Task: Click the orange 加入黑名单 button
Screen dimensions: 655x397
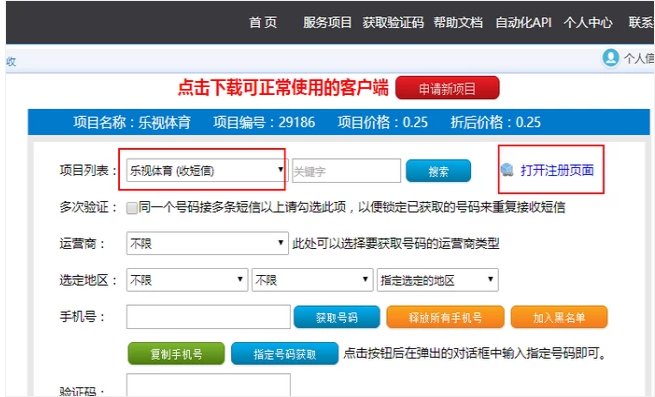Action: point(559,317)
